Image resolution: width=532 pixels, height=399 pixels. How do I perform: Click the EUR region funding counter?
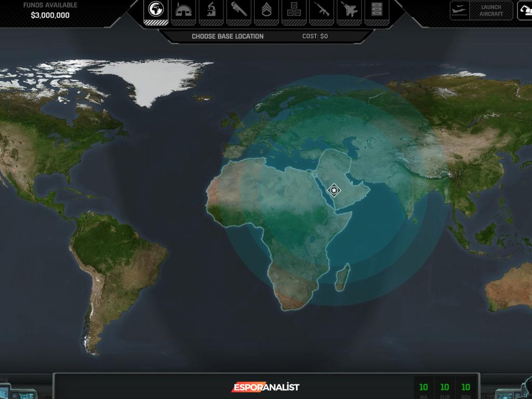[445, 388]
